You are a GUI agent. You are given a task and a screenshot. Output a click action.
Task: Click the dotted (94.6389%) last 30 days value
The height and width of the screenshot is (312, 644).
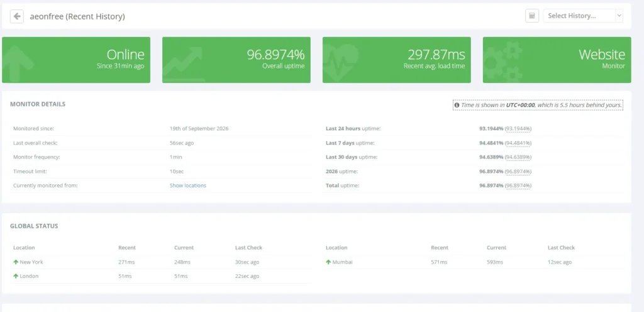pos(518,157)
